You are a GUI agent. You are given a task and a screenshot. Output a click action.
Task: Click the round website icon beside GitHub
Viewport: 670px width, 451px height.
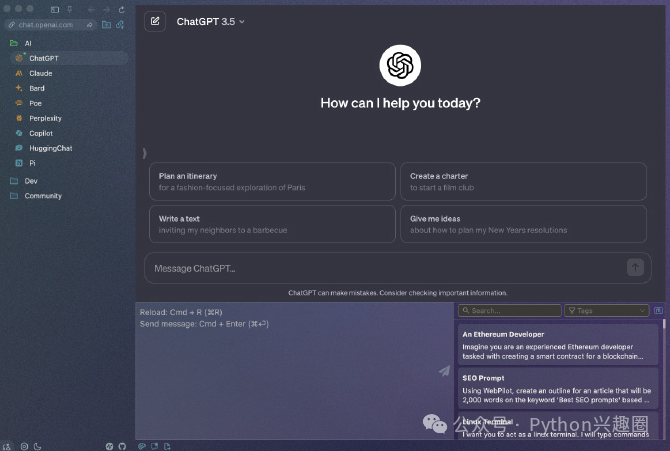(109, 446)
